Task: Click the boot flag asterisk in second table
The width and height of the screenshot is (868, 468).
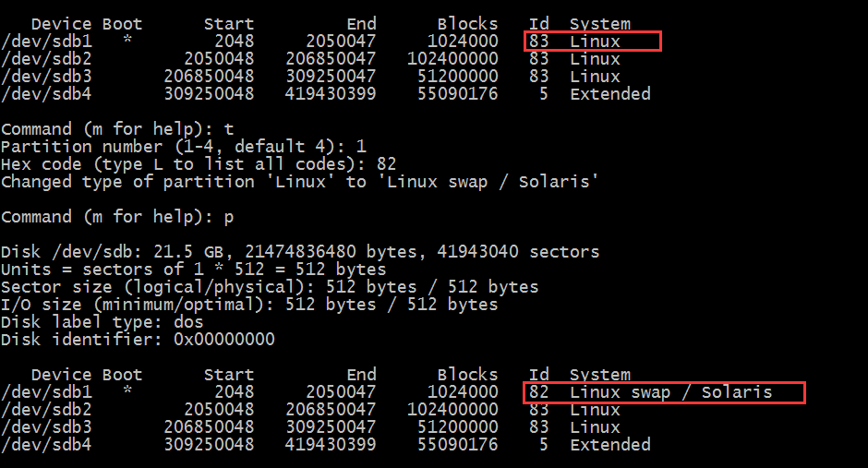Action: pos(127,390)
